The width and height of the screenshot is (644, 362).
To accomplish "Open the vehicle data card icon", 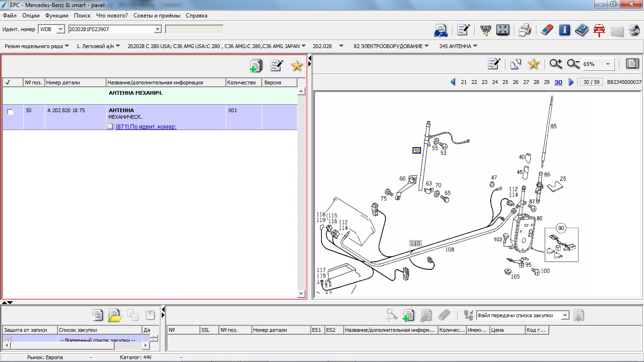I will 441,31.
